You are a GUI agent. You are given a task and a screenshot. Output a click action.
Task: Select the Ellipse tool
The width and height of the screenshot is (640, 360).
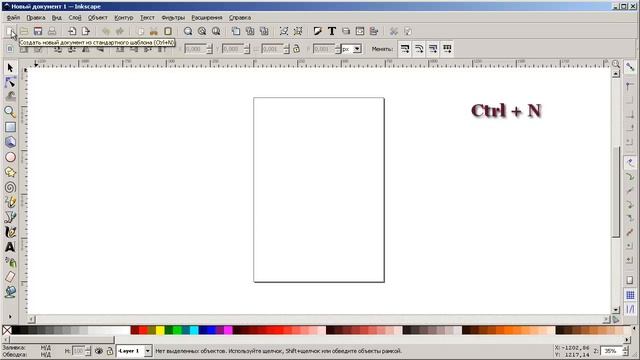(10, 157)
